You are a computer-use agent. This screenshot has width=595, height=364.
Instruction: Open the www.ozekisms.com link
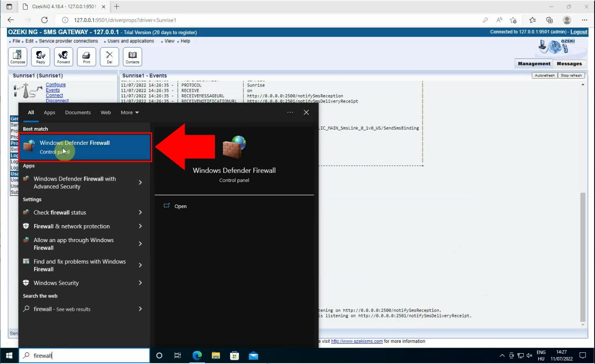click(357, 341)
